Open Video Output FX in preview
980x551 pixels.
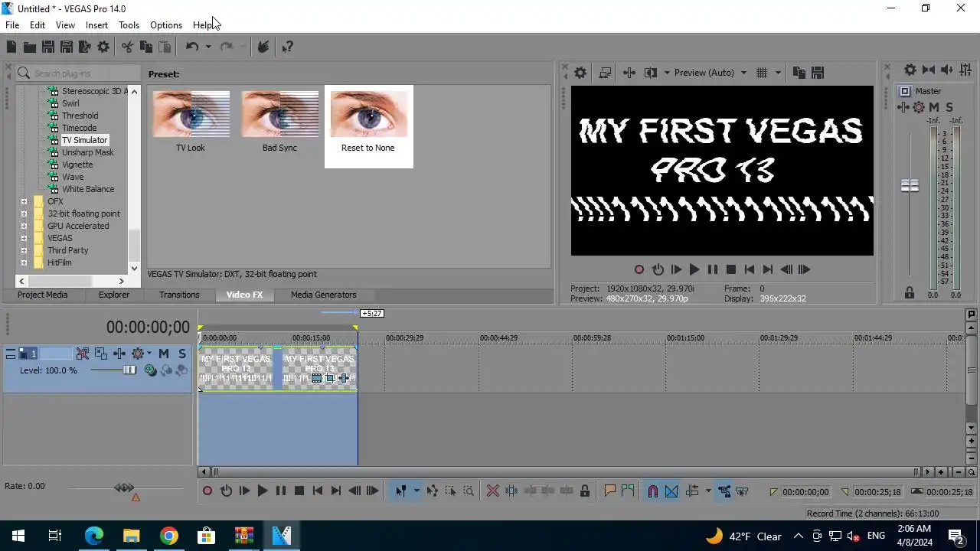click(629, 73)
